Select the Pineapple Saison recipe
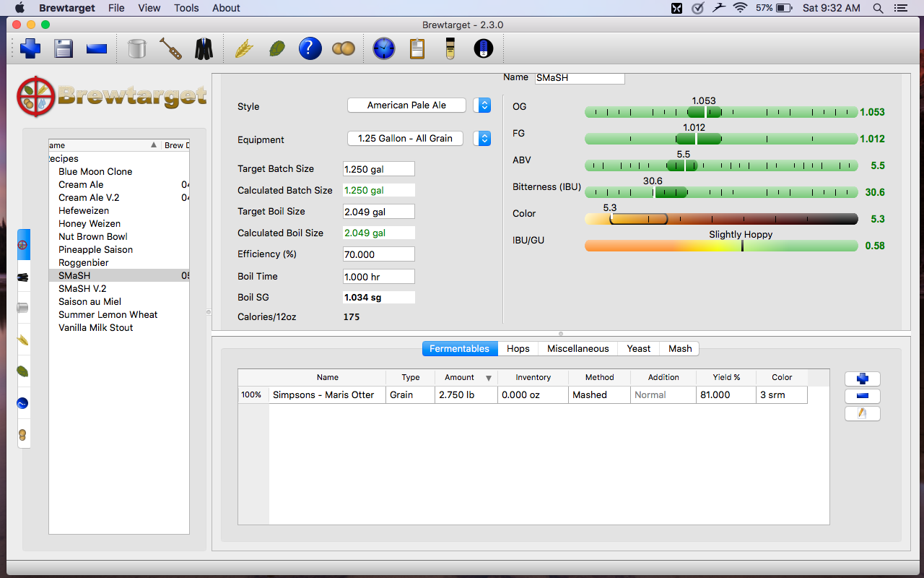 click(96, 250)
